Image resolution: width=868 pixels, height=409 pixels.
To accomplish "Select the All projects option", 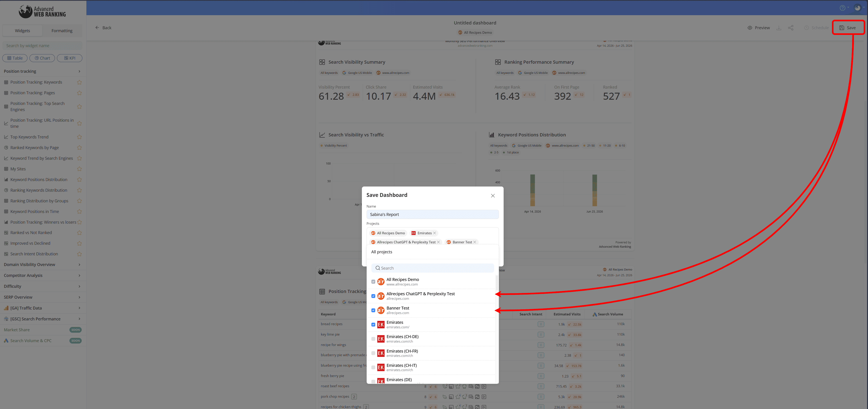I will (x=432, y=252).
